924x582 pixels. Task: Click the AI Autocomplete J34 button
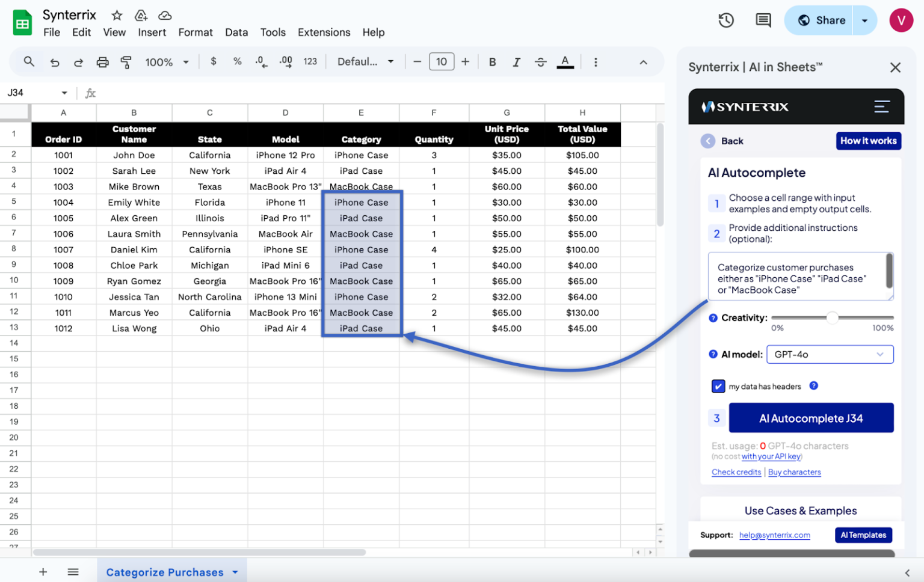point(811,418)
